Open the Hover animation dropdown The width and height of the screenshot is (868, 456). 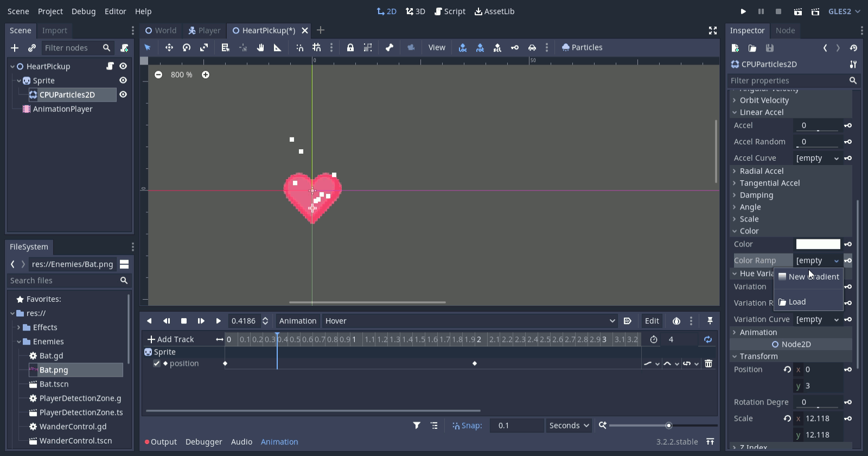point(470,321)
